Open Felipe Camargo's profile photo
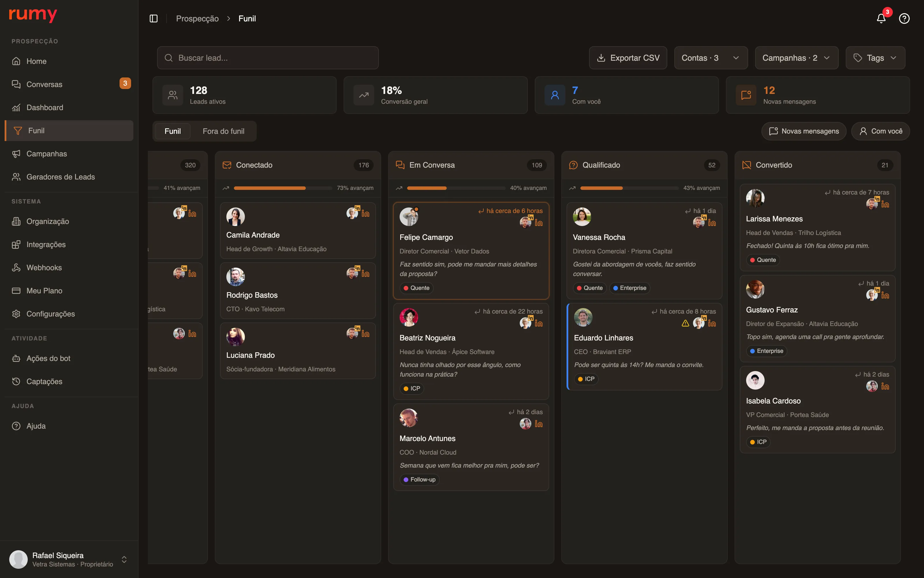 coord(409,217)
